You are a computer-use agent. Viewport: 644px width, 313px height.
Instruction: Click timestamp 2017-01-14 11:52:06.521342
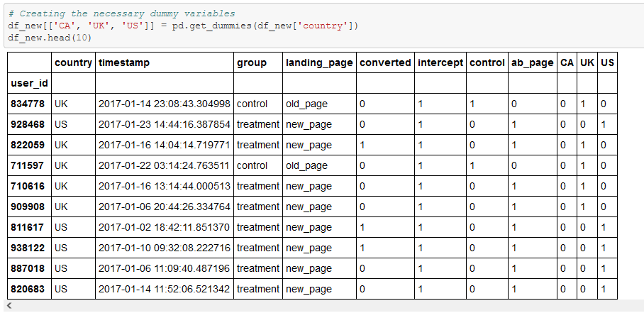pyautogui.click(x=165, y=289)
